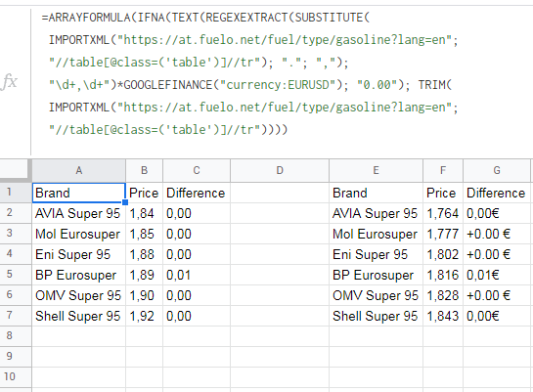Viewport: 533px width, 392px height.
Task: Select BP Eurosuper in column A
Action: [x=79, y=275]
